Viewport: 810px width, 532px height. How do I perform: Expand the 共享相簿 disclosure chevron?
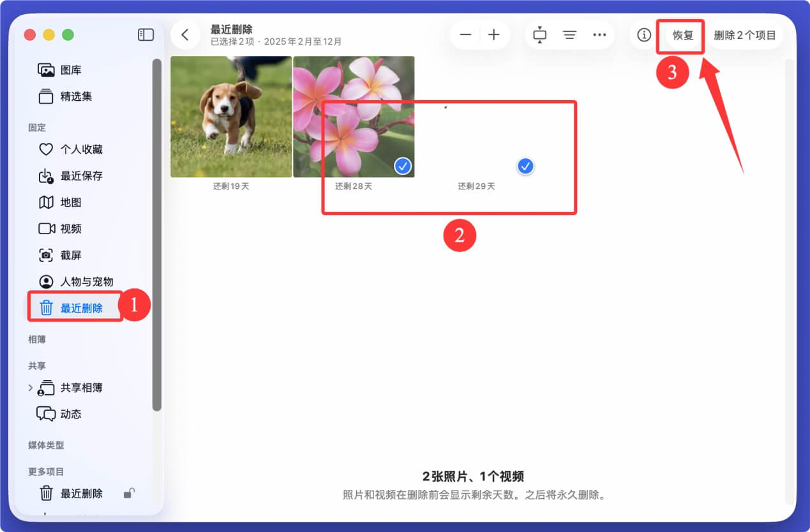30,387
